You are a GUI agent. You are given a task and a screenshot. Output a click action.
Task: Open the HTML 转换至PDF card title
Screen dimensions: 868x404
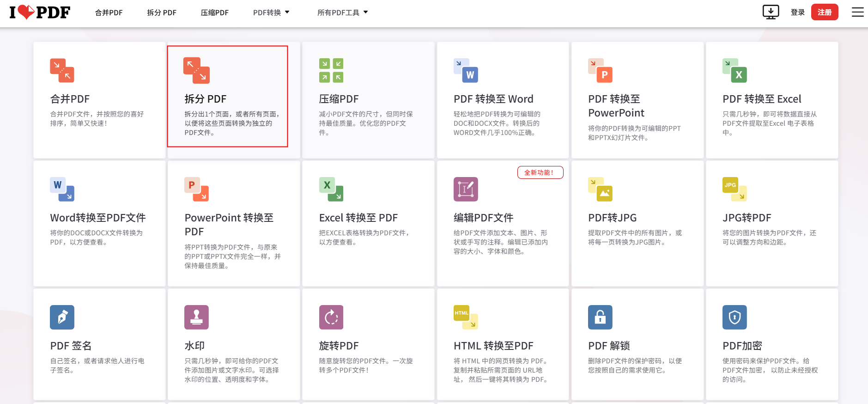coord(493,346)
